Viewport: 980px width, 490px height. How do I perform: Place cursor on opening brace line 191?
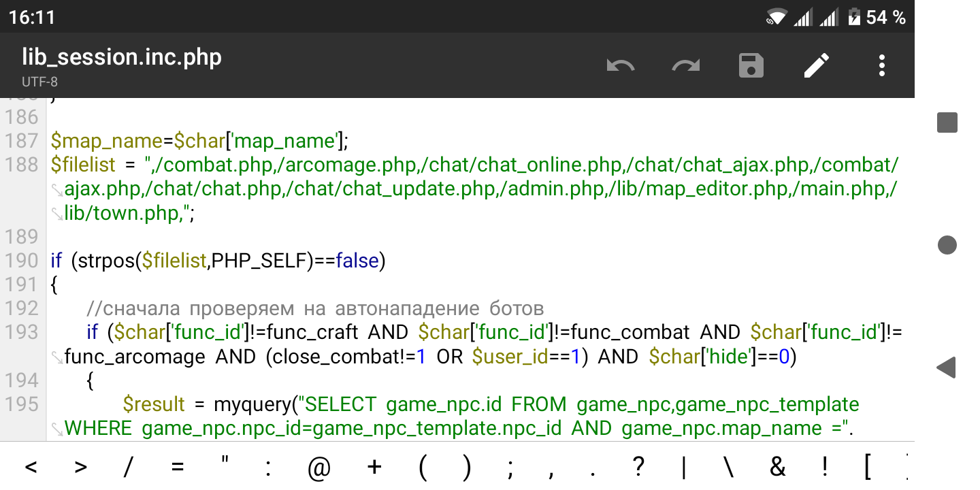[x=54, y=284]
